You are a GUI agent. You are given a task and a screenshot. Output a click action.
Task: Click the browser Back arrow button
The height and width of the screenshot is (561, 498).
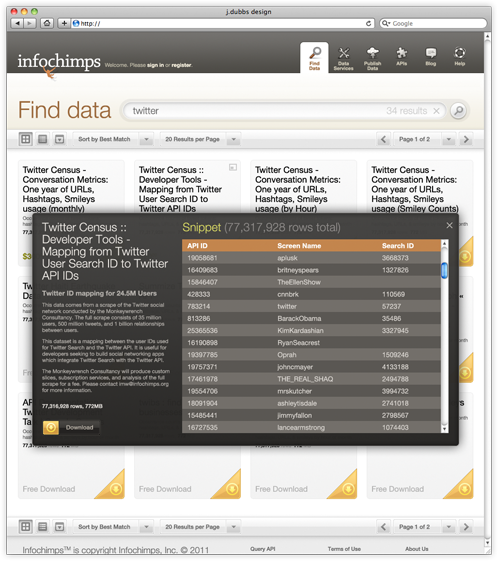(x=17, y=24)
